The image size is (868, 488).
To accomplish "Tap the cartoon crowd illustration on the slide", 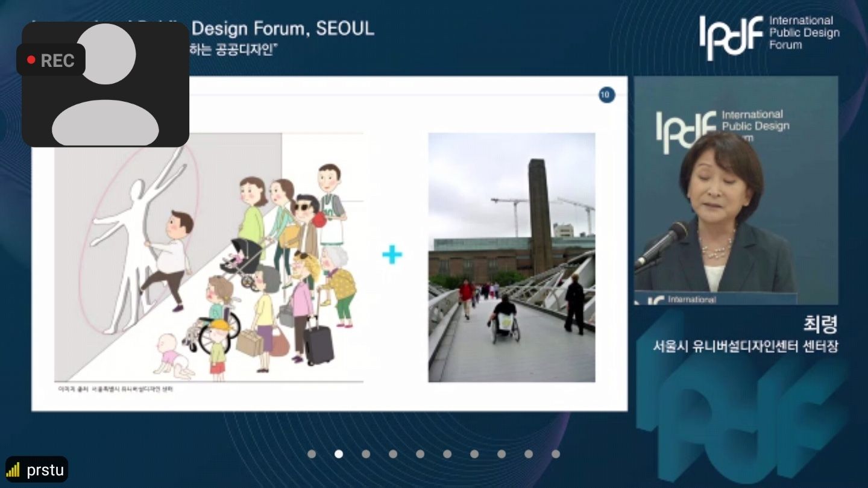I will pyautogui.click(x=209, y=257).
